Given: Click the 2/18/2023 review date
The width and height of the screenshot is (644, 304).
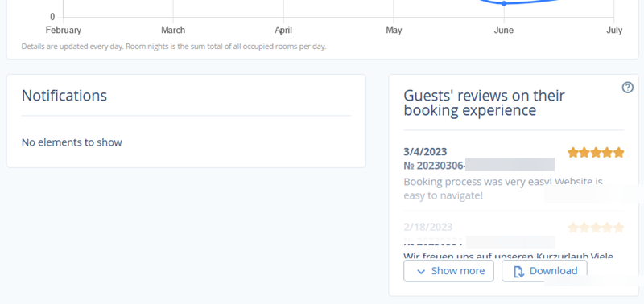Looking at the screenshot, I should [428, 227].
